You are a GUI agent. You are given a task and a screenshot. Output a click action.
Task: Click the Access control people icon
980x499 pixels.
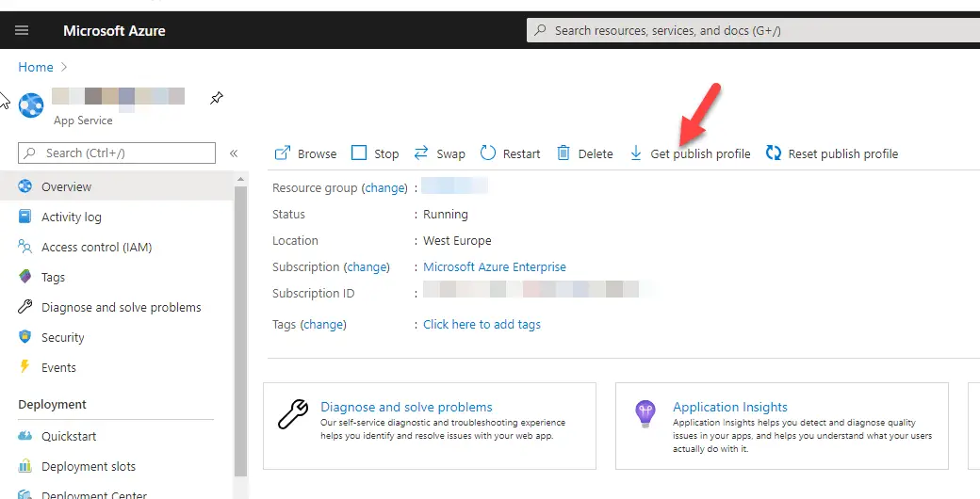[x=25, y=246]
